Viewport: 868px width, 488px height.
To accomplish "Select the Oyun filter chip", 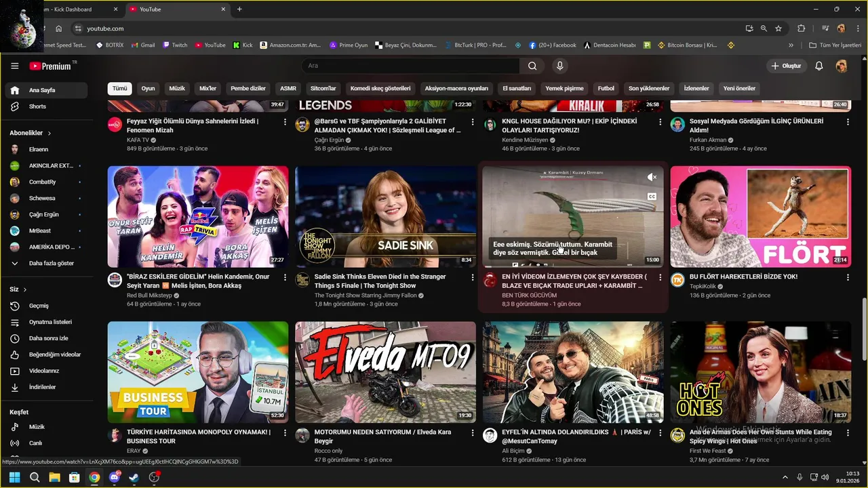I will 148,88.
